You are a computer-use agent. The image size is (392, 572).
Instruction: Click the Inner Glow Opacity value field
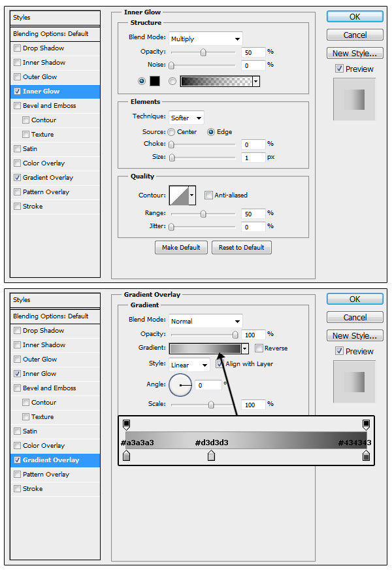point(253,52)
